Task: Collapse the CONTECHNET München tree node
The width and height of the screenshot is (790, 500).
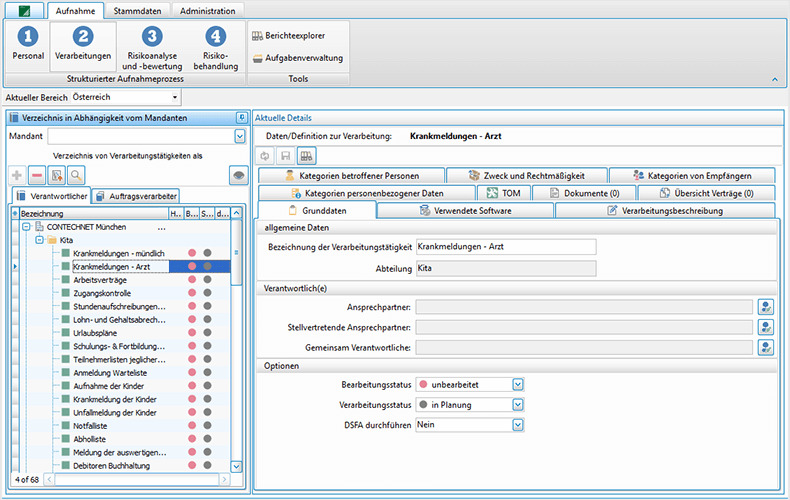Action: [25, 227]
